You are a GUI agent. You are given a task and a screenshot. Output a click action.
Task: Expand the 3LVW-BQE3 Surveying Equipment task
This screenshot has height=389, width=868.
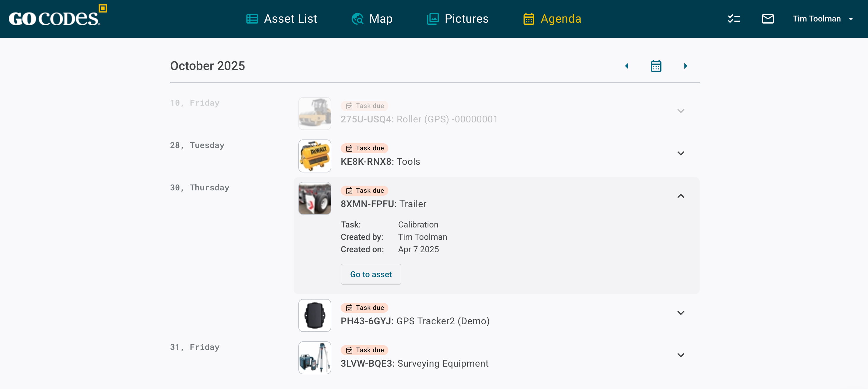click(x=681, y=355)
